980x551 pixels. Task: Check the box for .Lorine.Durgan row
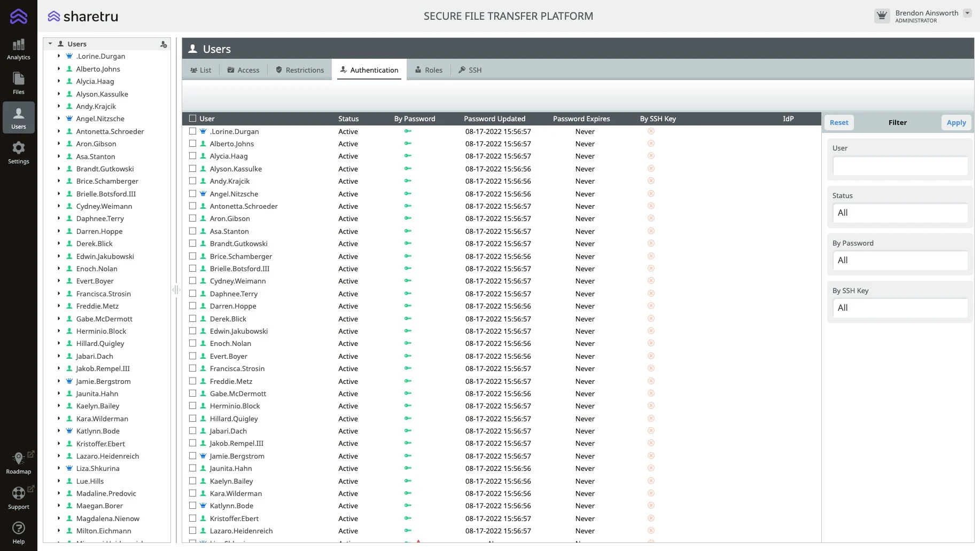point(192,131)
